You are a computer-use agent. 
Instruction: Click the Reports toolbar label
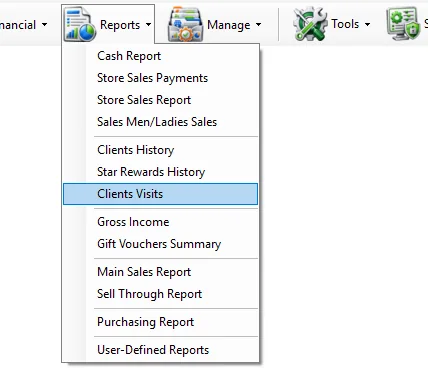120,25
